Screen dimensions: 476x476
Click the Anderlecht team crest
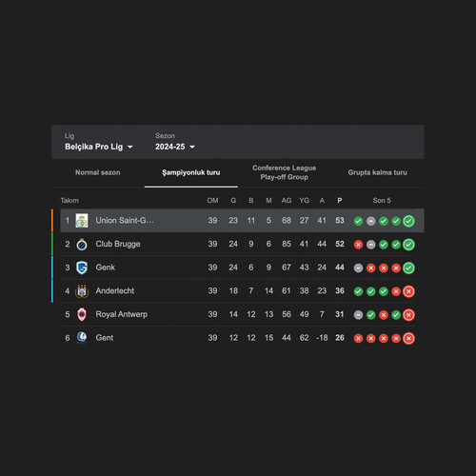pos(82,291)
